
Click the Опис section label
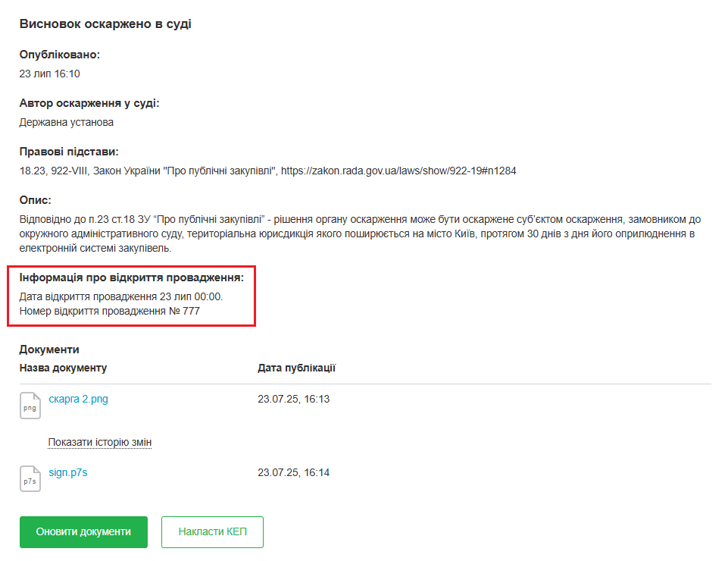(36, 200)
